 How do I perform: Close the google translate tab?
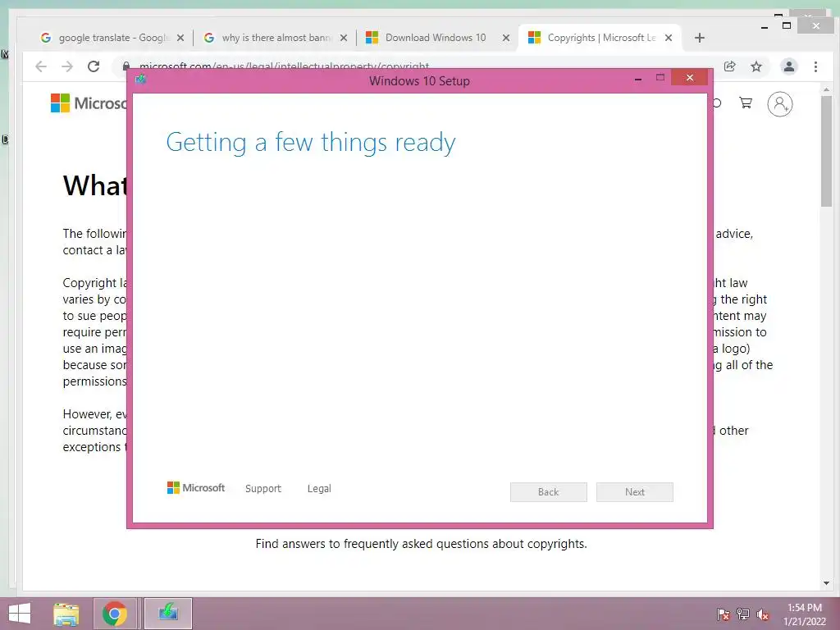click(180, 38)
